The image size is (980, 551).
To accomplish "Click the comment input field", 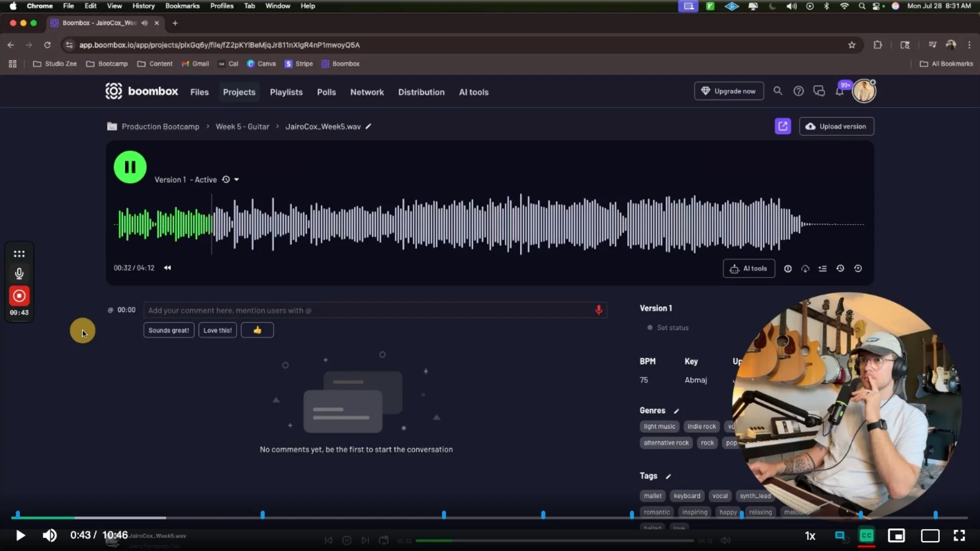I will tap(375, 310).
